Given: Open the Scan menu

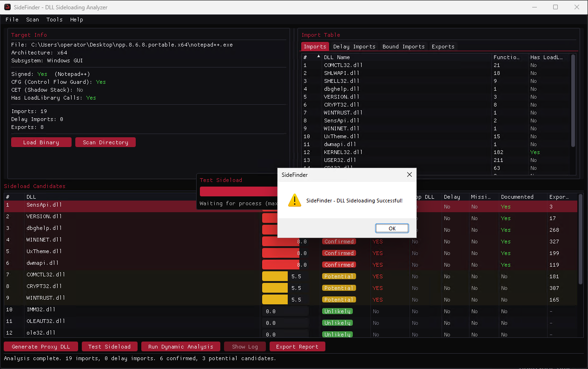Looking at the screenshot, I should [x=33, y=20].
